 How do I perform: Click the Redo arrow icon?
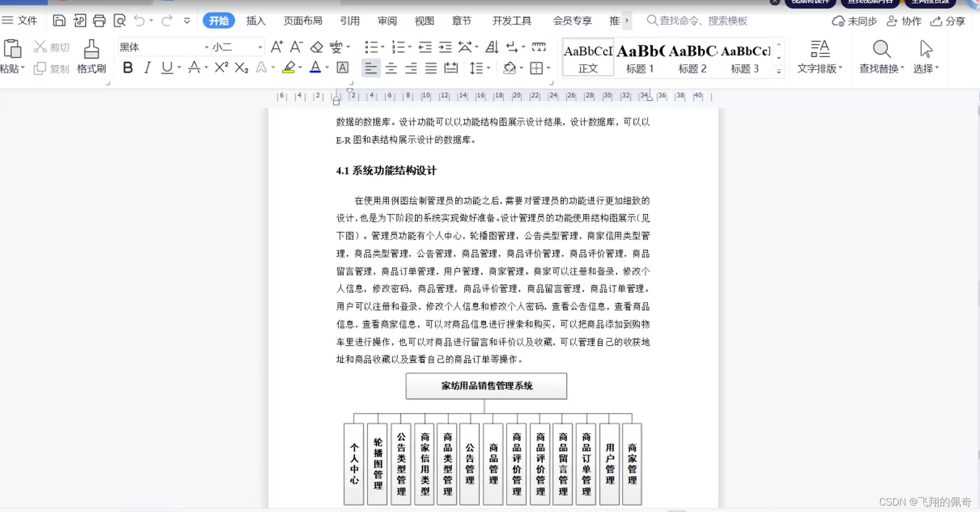[x=167, y=21]
